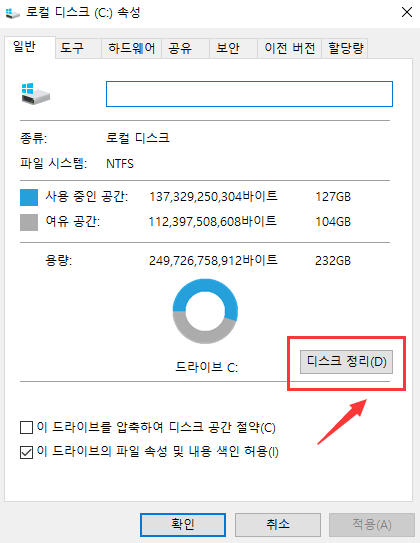This screenshot has height=543, width=420.
Task: Select the 137,329,250,304바이트 used space value
Action: pyautogui.click(x=213, y=196)
